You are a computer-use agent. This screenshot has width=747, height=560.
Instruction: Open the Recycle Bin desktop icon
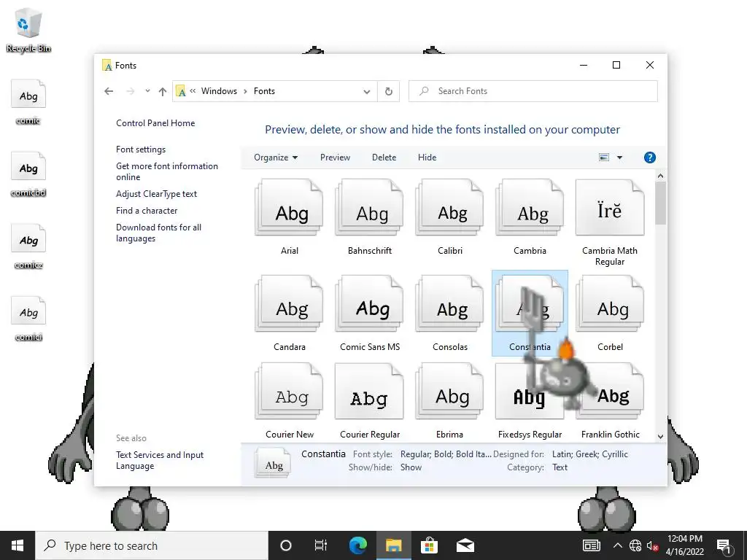coord(28,29)
